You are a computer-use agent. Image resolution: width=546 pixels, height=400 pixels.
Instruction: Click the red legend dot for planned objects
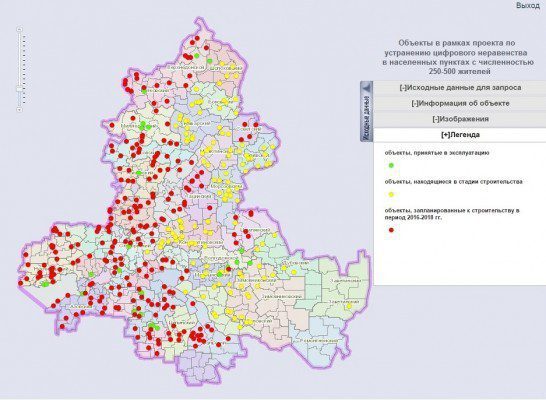click(x=391, y=230)
